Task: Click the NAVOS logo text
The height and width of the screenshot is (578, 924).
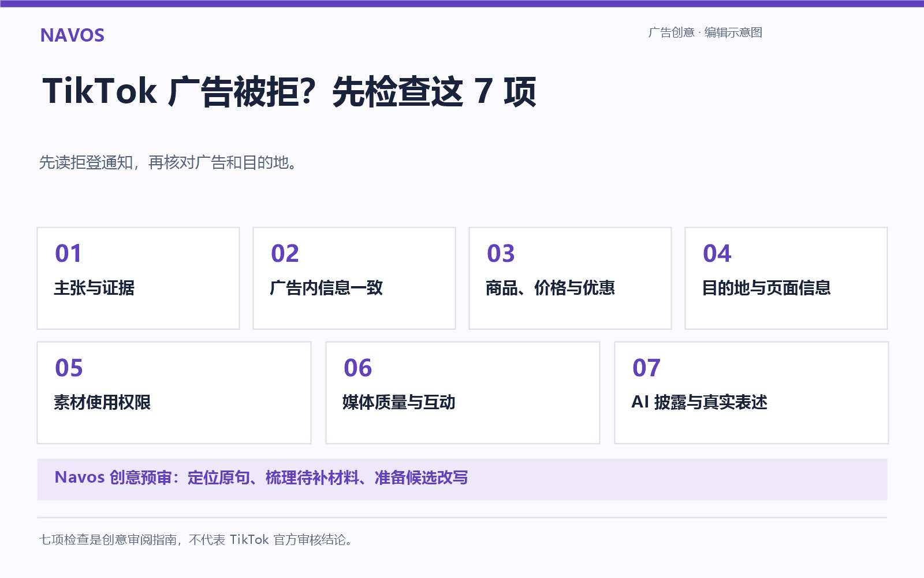Action: click(72, 35)
